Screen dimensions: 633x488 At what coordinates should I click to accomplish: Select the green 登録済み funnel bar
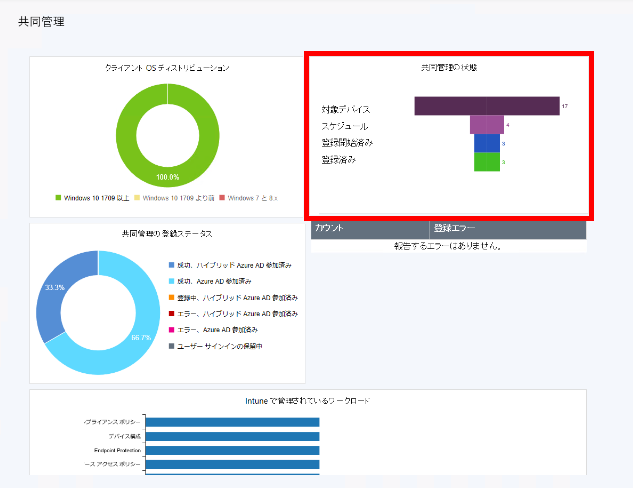click(x=486, y=161)
